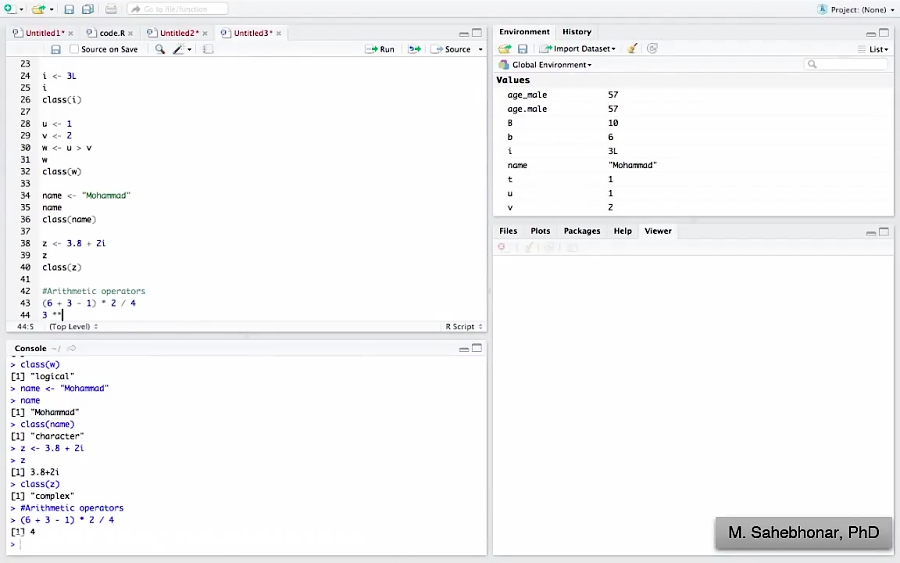
Task: Open the History tab
Action: (x=576, y=32)
